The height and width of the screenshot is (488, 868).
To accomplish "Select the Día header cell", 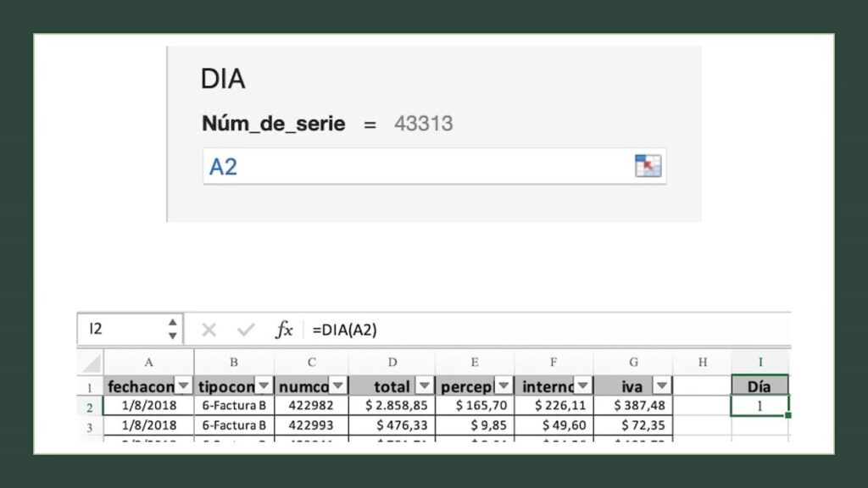I will (x=759, y=385).
